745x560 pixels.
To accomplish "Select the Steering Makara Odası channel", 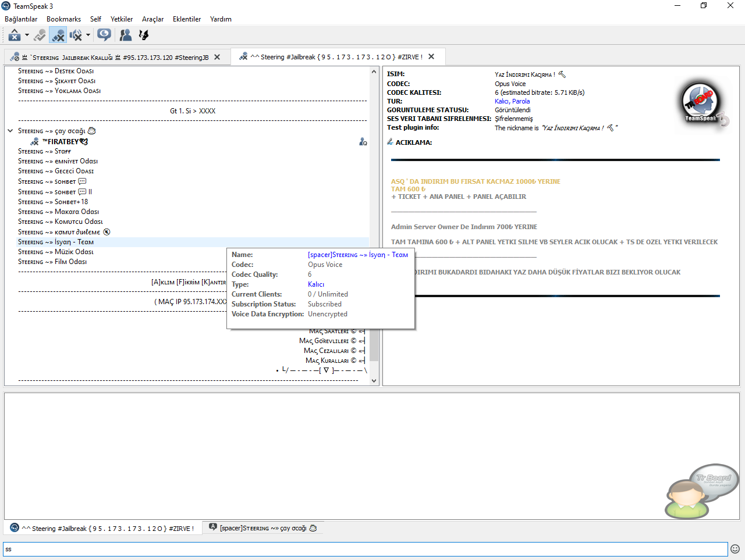I will pos(58,212).
